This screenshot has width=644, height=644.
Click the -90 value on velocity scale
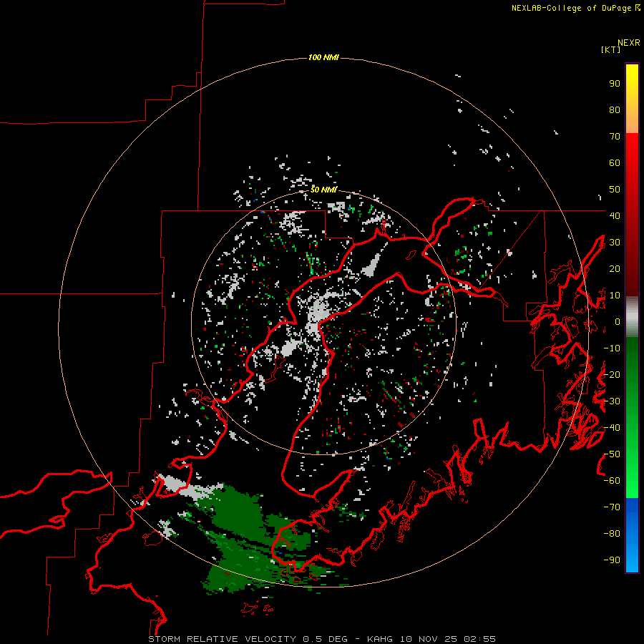612,560
